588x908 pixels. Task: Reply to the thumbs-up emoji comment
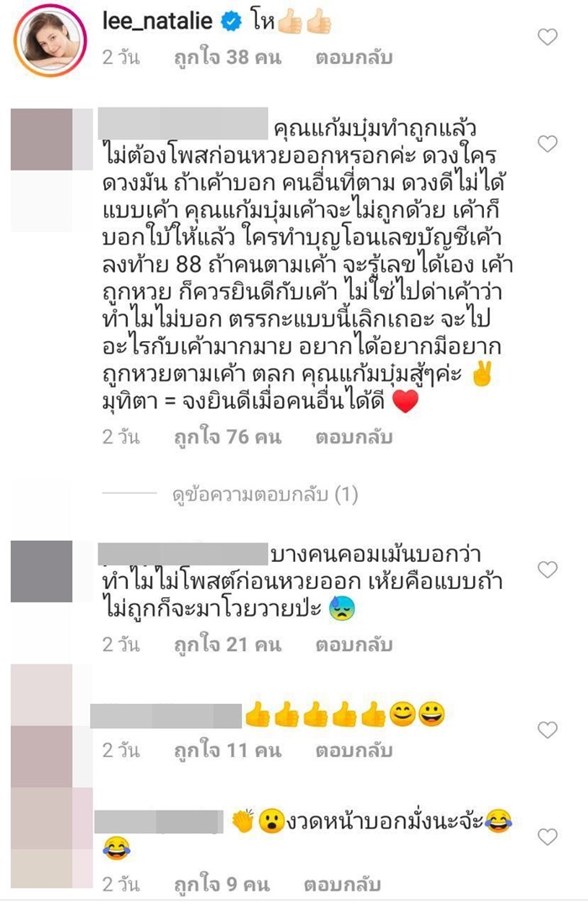click(354, 750)
